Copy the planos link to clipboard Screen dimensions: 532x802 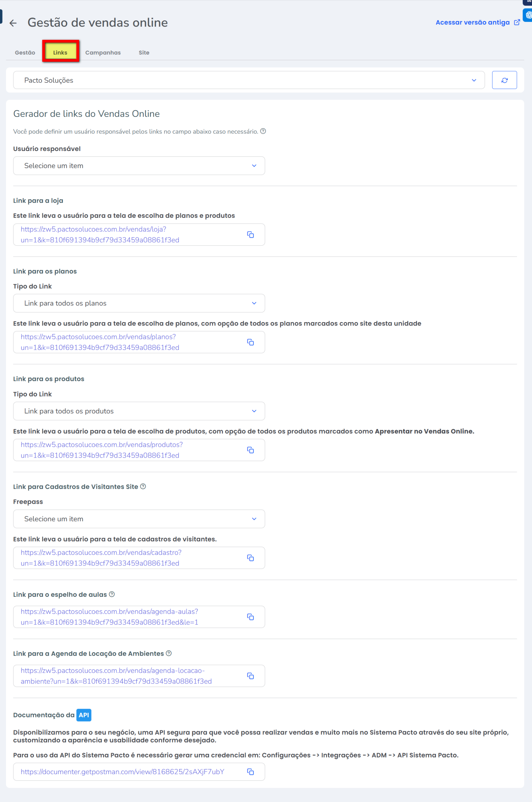[x=250, y=342]
